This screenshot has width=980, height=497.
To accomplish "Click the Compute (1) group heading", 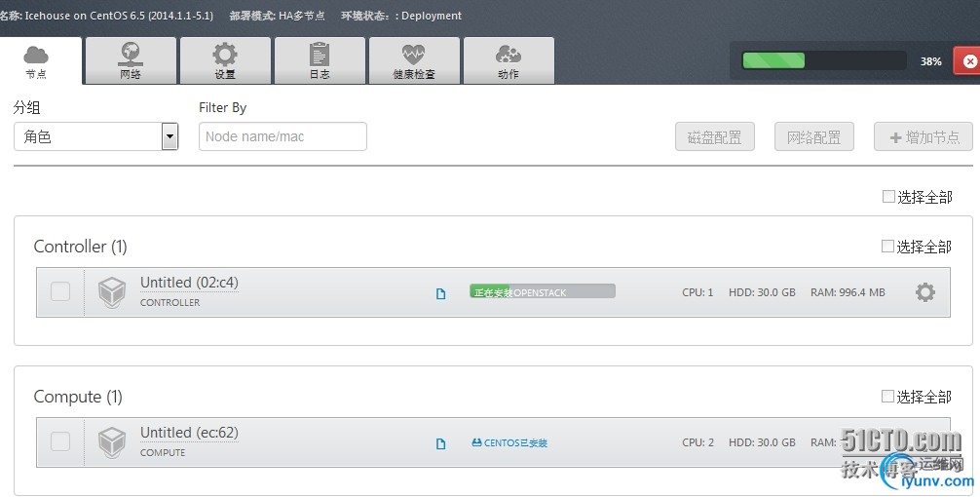I will point(78,397).
